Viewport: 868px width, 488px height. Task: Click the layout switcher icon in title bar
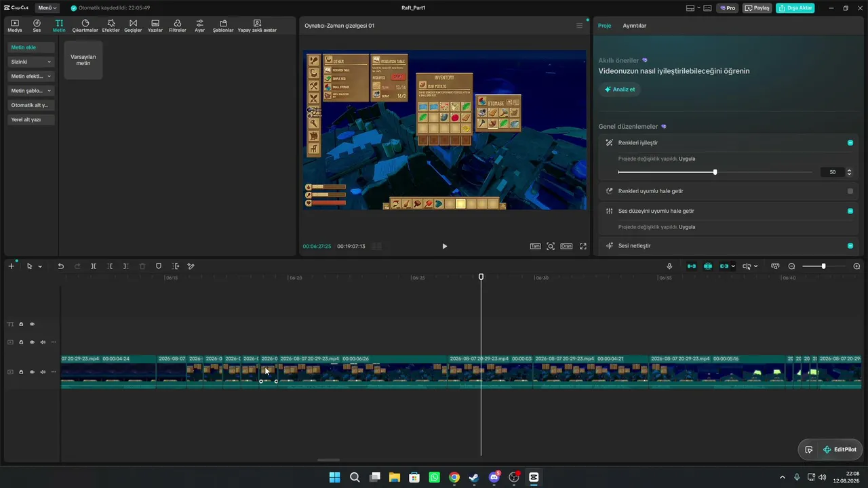[690, 8]
